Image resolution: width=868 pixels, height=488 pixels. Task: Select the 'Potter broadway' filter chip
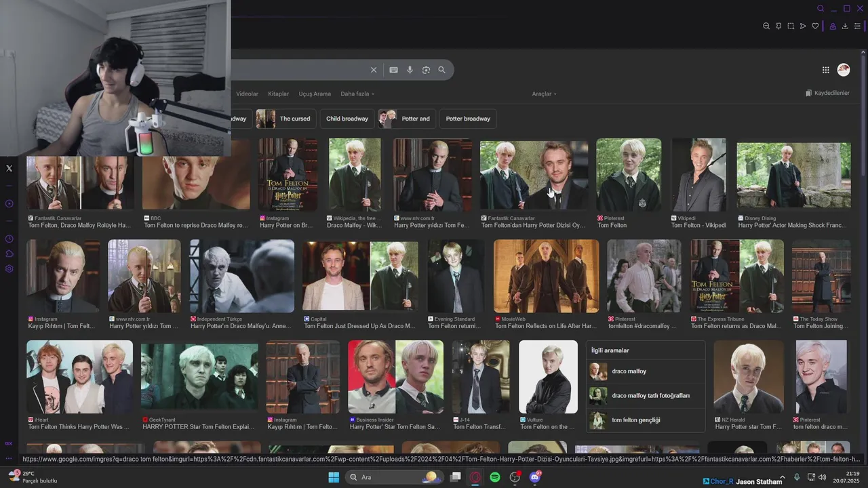click(x=468, y=119)
